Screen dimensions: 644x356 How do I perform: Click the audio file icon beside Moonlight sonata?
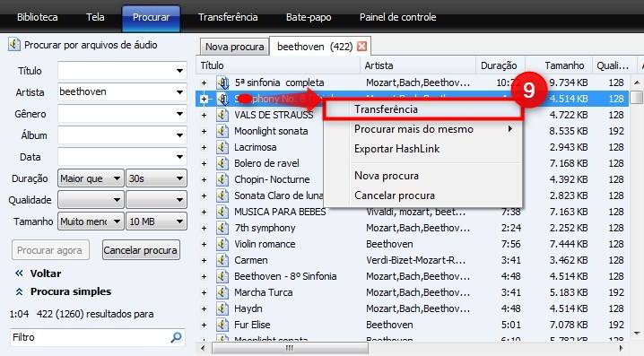pos(222,131)
